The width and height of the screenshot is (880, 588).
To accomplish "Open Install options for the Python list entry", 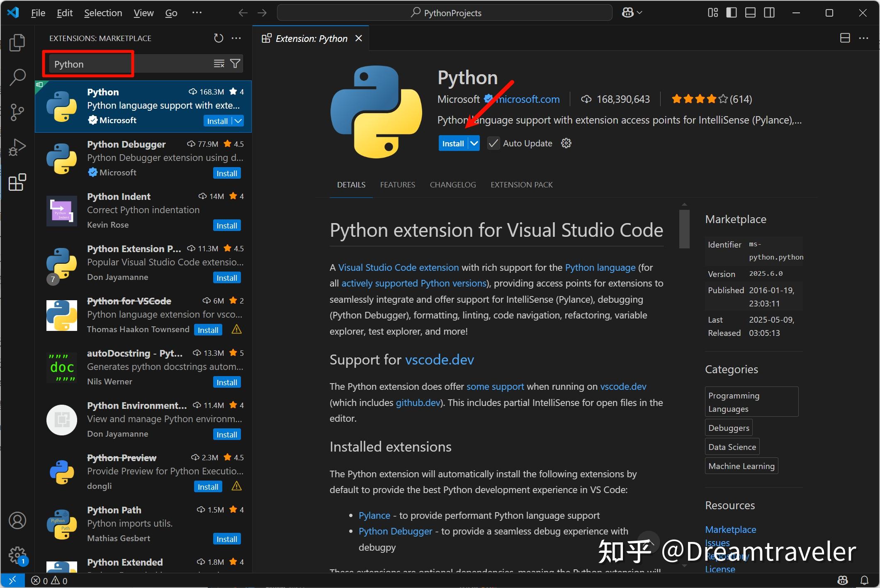I will 237,121.
